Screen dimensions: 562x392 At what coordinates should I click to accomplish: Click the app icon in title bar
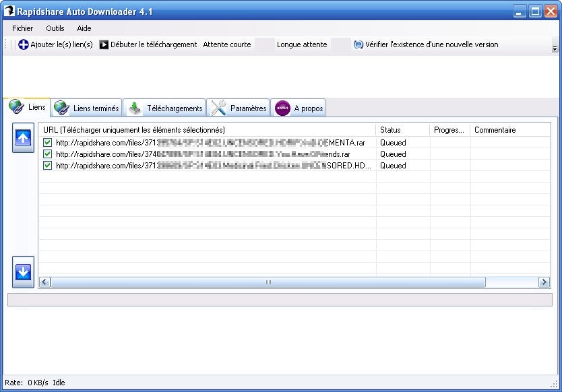click(9, 11)
